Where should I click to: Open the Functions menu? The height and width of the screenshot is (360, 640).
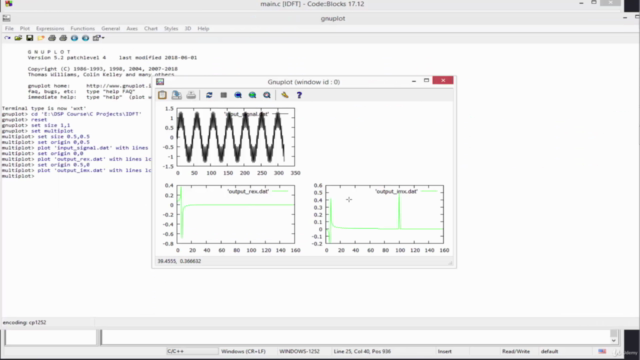click(x=82, y=29)
